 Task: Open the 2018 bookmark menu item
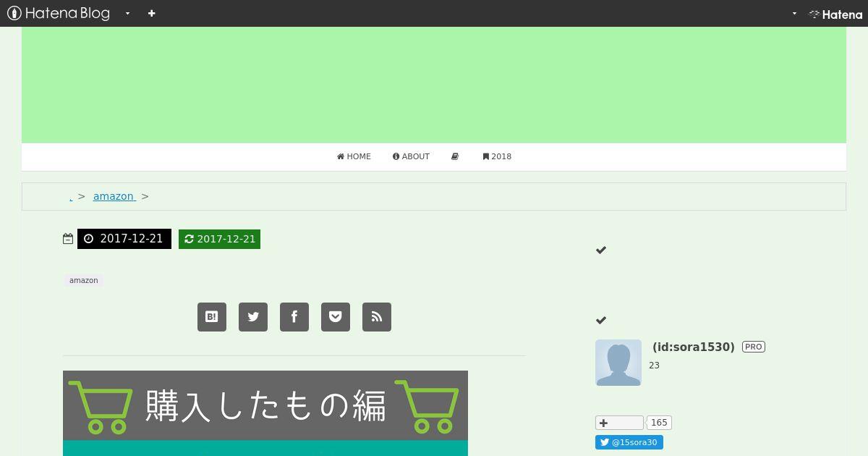pos(497,156)
